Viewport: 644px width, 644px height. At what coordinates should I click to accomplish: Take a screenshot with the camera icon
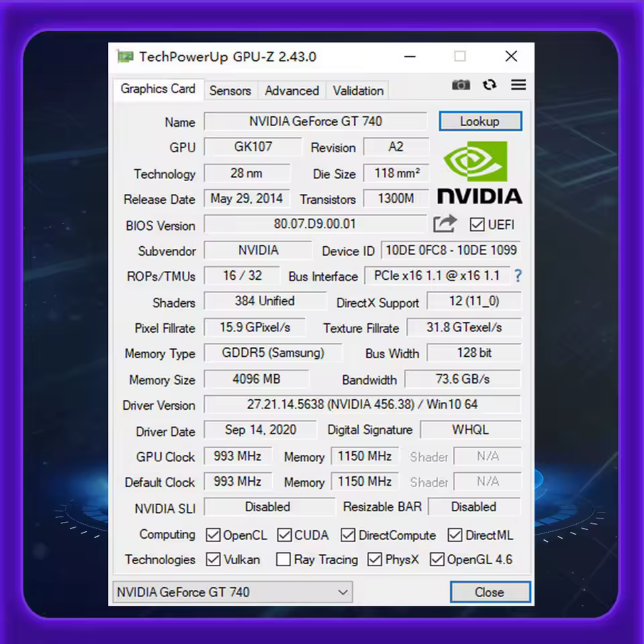[461, 85]
